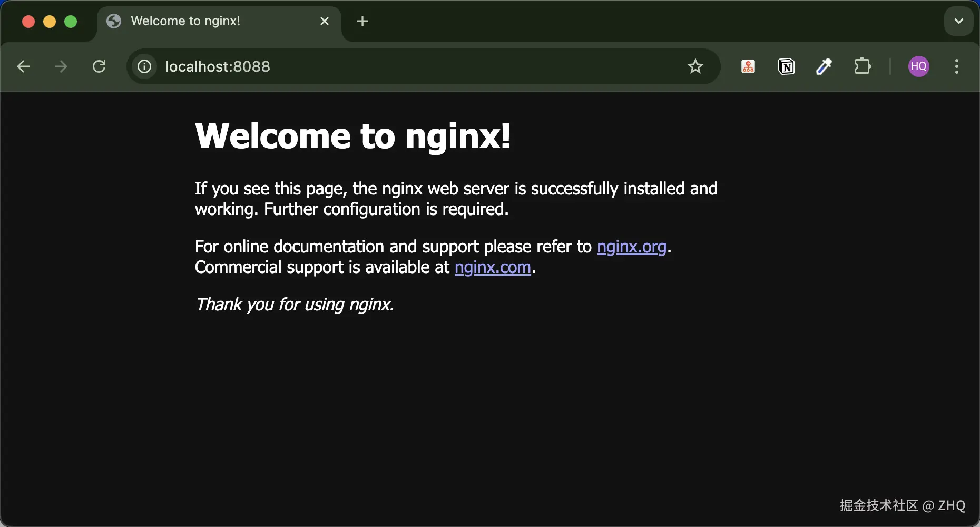Open the Notion web clipper extension
The image size is (980, 527).
786,66
